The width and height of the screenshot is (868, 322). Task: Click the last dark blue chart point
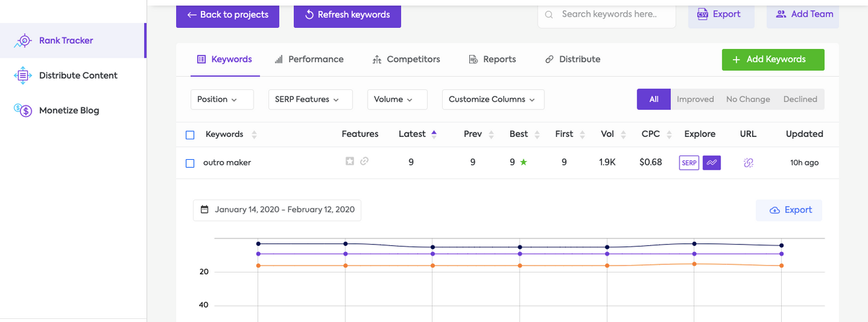click(781, 246)
